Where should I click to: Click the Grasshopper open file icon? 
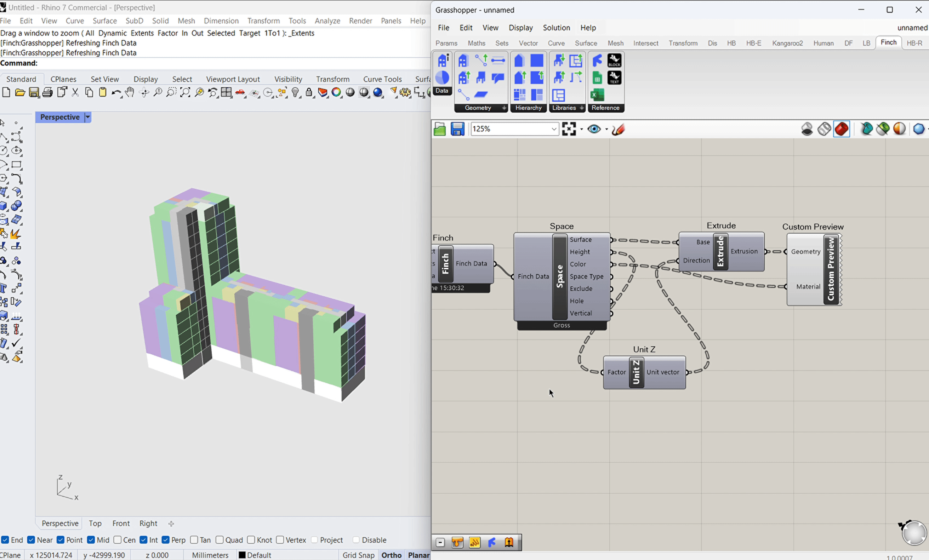click(x=440, y=129)
